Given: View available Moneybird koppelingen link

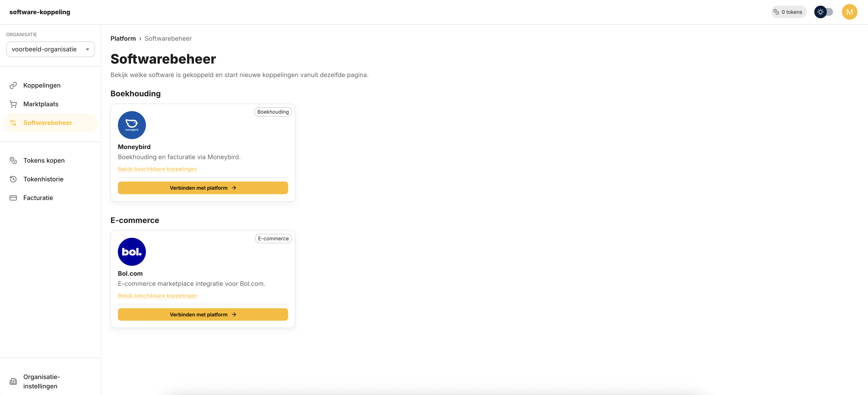Looking at the screenshot, I should pos(157,169).
